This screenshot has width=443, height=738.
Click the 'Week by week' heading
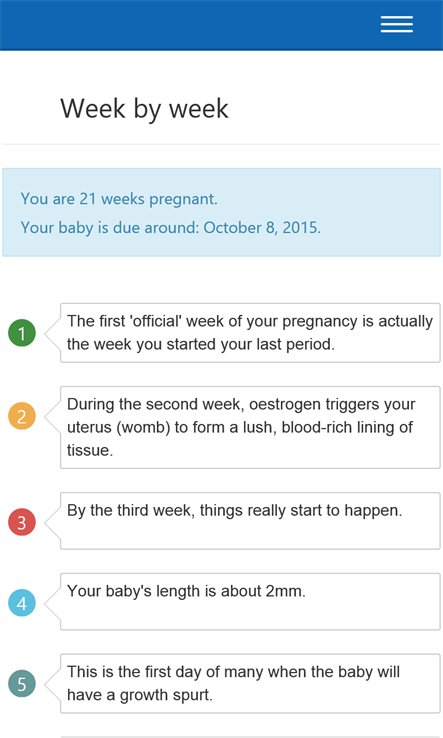144,109
